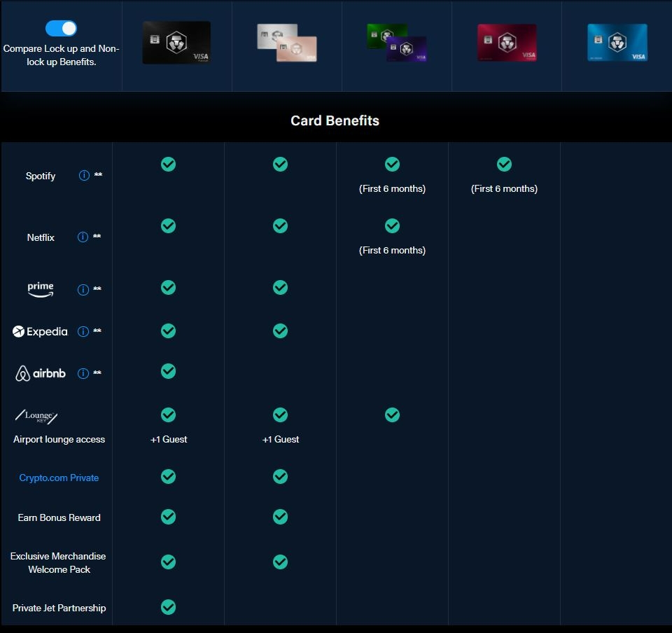Click the Spotify row label
The width and height of the screenshot is (672, 633).
41,176
